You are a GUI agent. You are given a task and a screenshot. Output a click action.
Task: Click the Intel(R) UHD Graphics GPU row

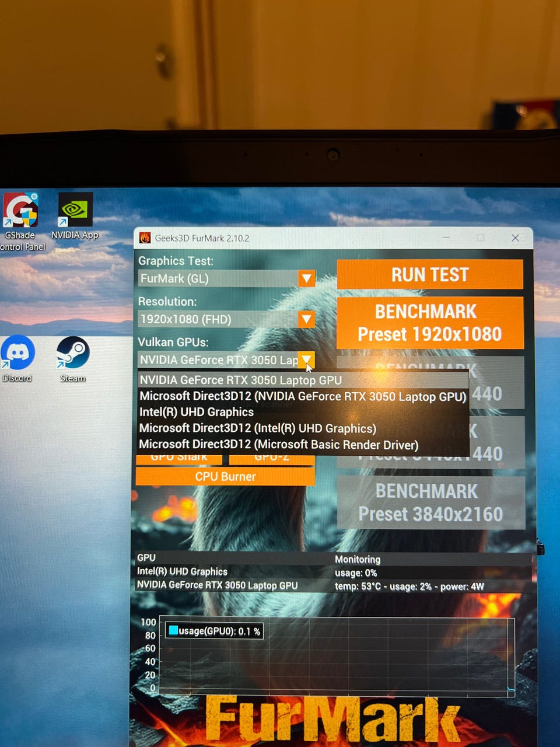tap(334, 572)
